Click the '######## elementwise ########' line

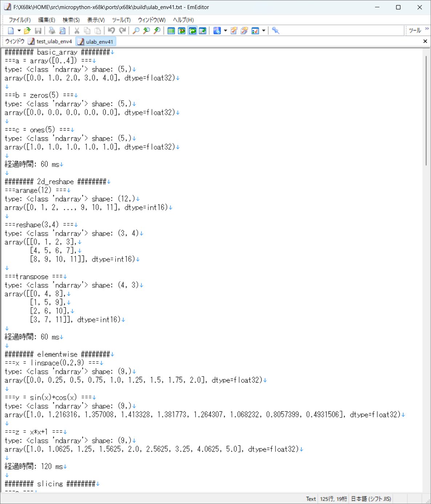tap(57, 354)
